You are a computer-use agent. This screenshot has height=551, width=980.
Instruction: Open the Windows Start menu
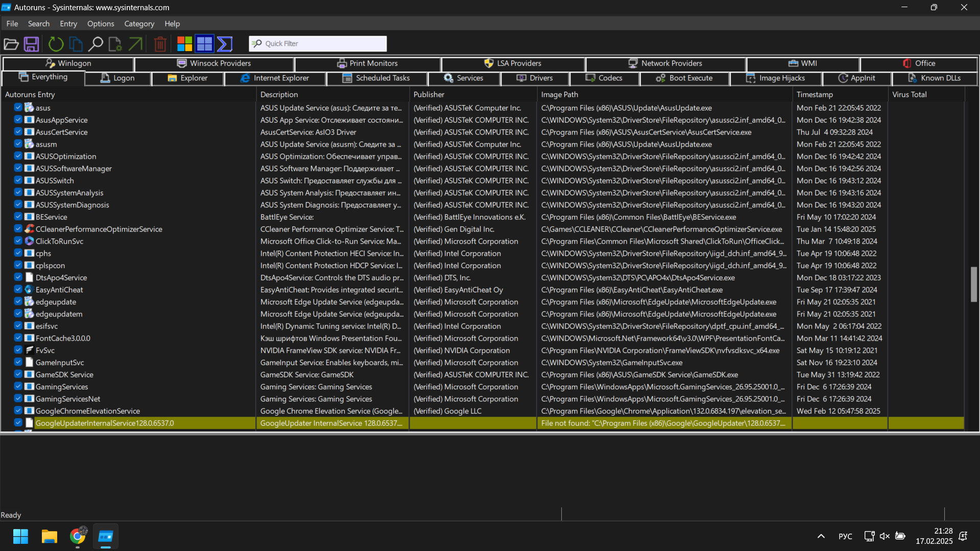click(20, 536)
